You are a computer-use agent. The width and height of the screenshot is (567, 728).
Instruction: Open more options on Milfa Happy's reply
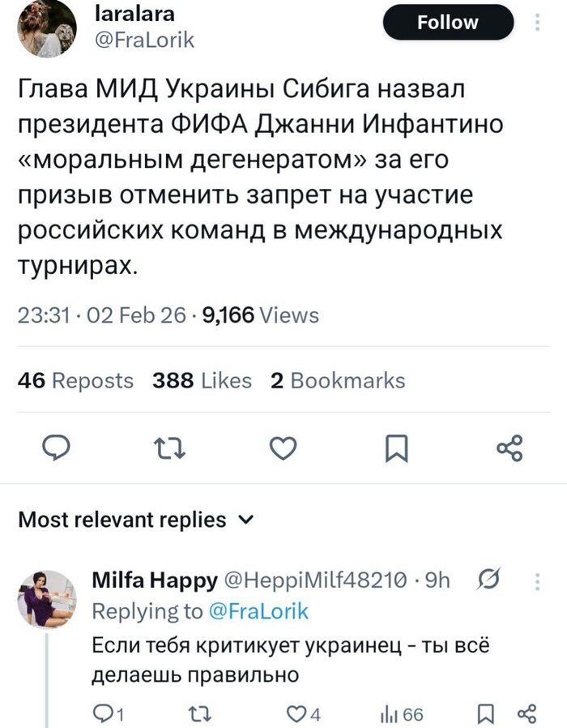(x=536, y=580)
